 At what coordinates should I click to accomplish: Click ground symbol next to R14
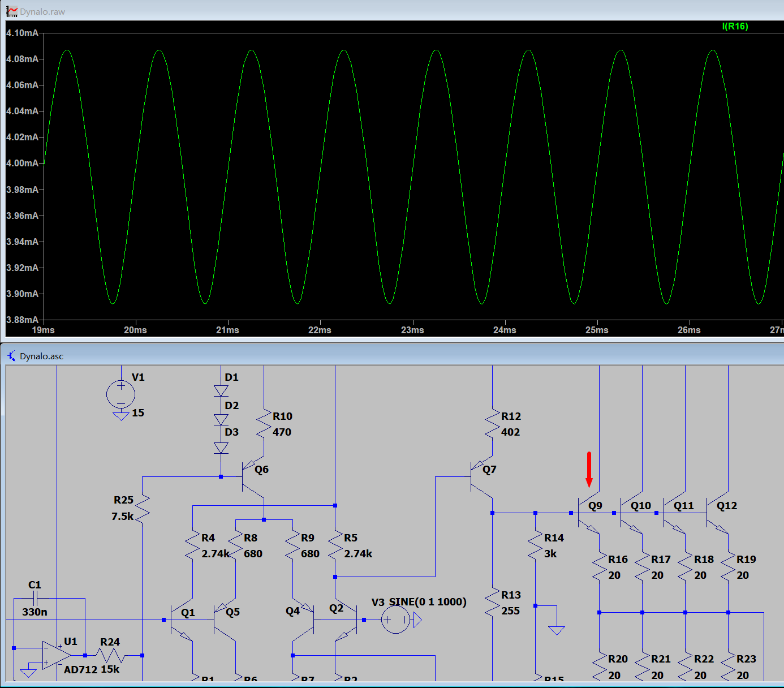557,630
